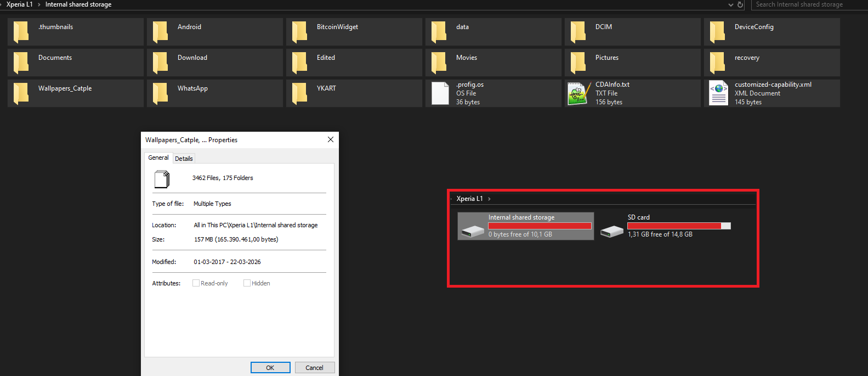Click the SD card usage bar

(679, 226)
